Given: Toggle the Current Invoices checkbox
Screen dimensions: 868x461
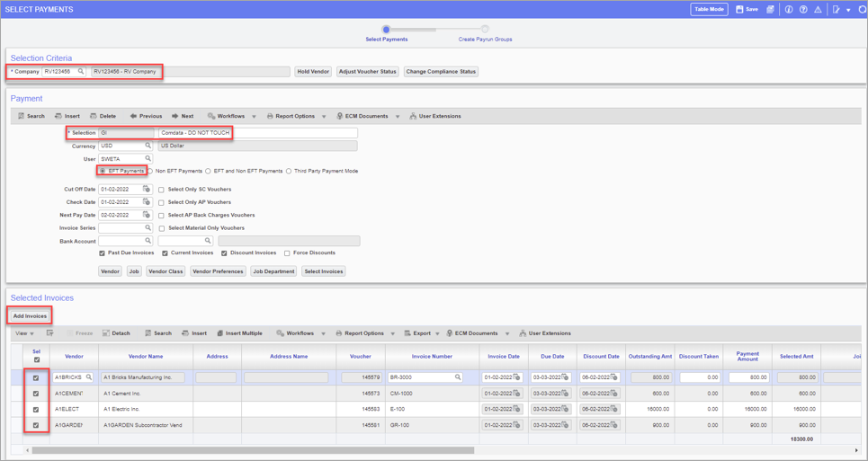Looking at the screenshot, I should 165,253.
